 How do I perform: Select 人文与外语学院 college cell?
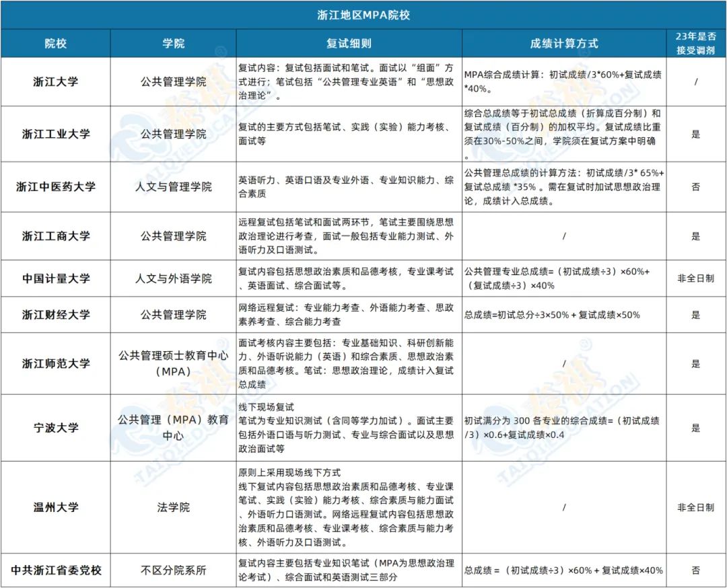[x=174, y=279]
